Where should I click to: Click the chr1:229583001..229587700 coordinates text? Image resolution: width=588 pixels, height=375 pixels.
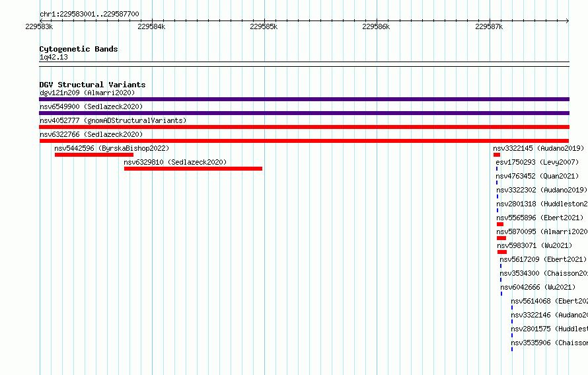pyautogui.click(x=89, y=14)
